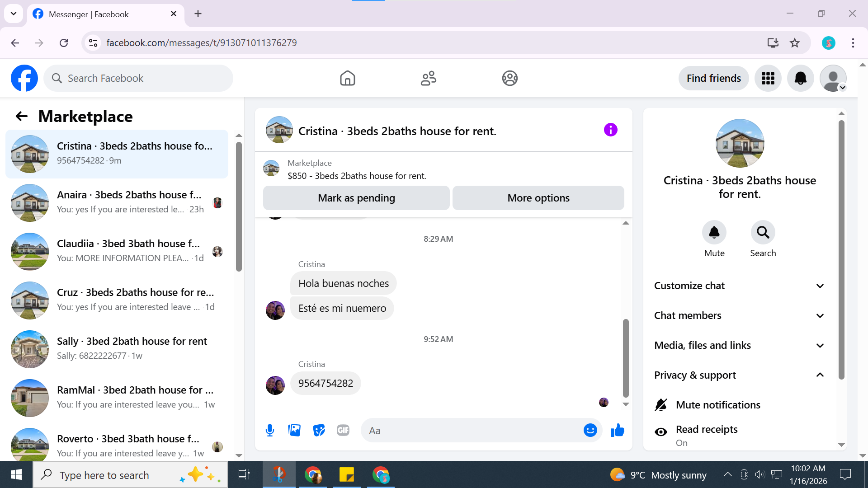
Task: Open the Friends tab in header
Action: coord(428,78)
